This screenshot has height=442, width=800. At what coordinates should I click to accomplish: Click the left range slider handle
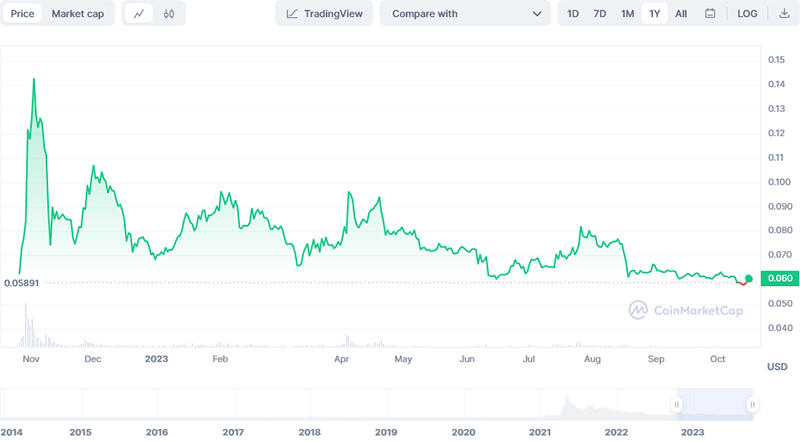point(677,405)
